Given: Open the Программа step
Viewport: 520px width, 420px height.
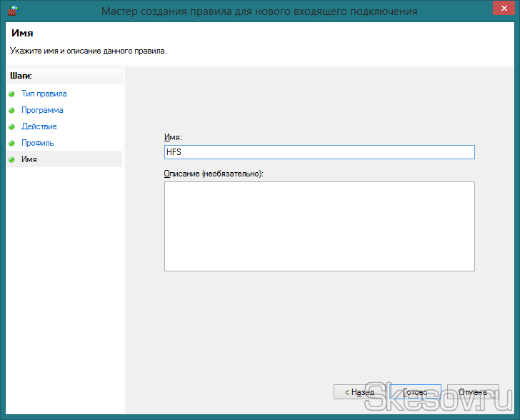Looking at the screenshot, I should click(x=42, y=110).
